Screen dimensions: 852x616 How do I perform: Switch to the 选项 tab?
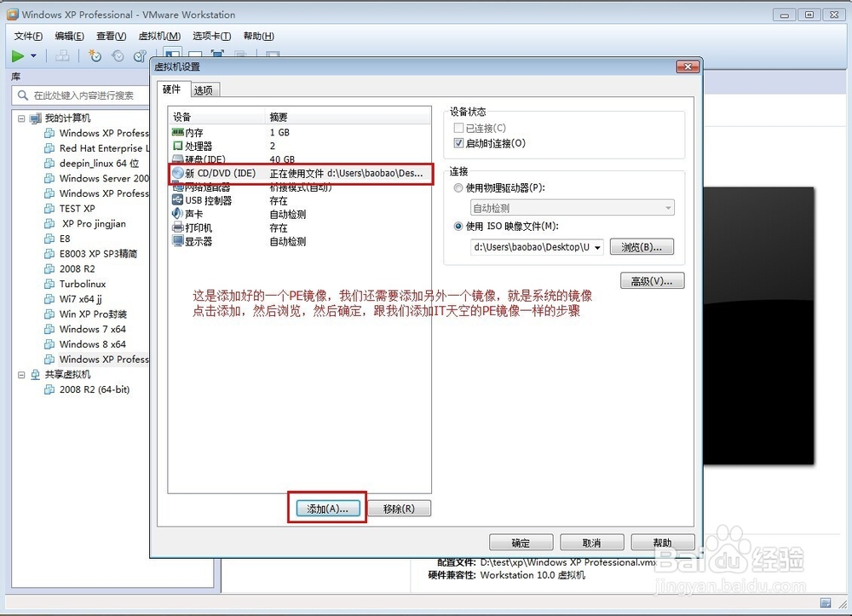pos(204,90)
